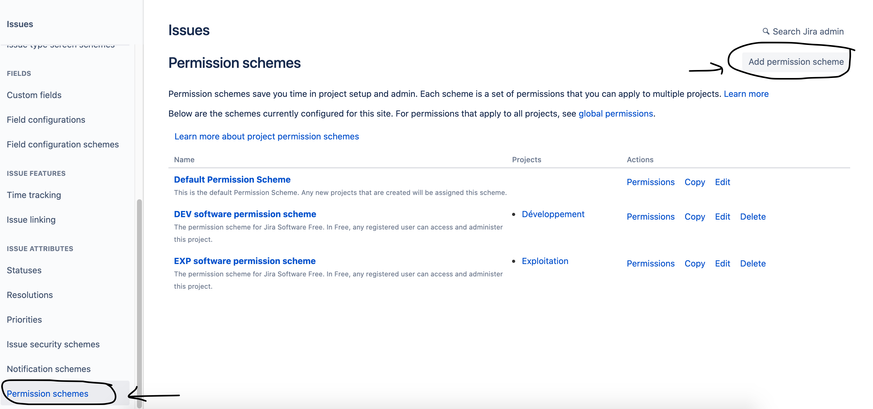Open Notification schemes in the sidebar

[48, 369]
